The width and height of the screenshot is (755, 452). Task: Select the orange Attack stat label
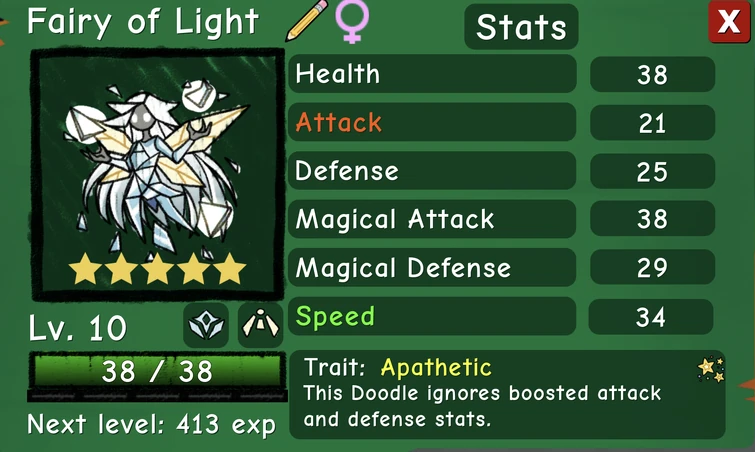point(338,122)
